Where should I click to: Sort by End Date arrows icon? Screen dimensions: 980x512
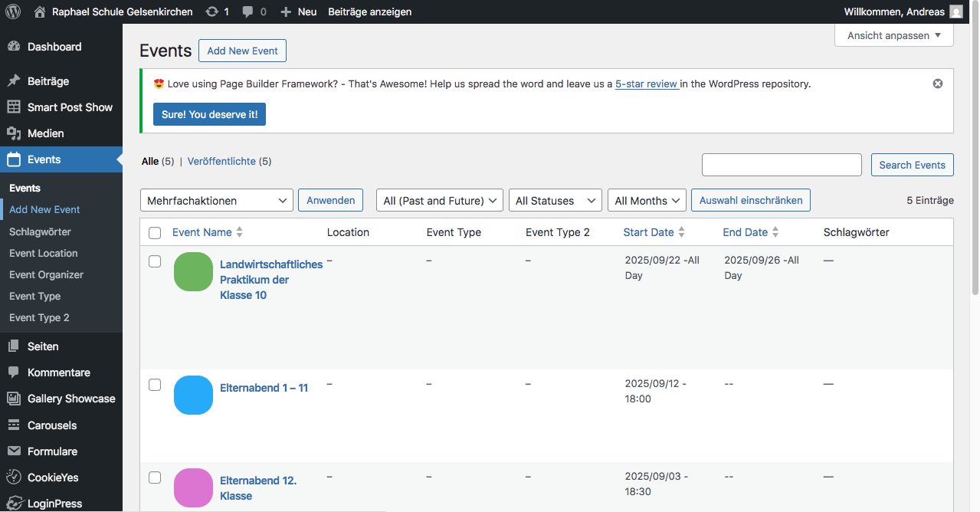775,232
